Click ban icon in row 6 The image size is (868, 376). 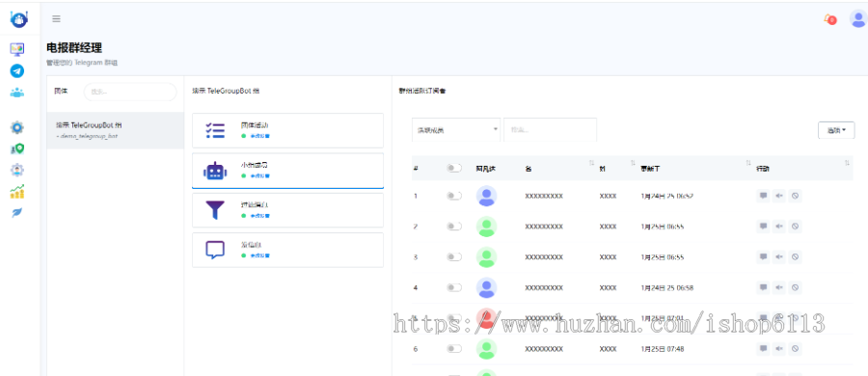coord(795,348)
